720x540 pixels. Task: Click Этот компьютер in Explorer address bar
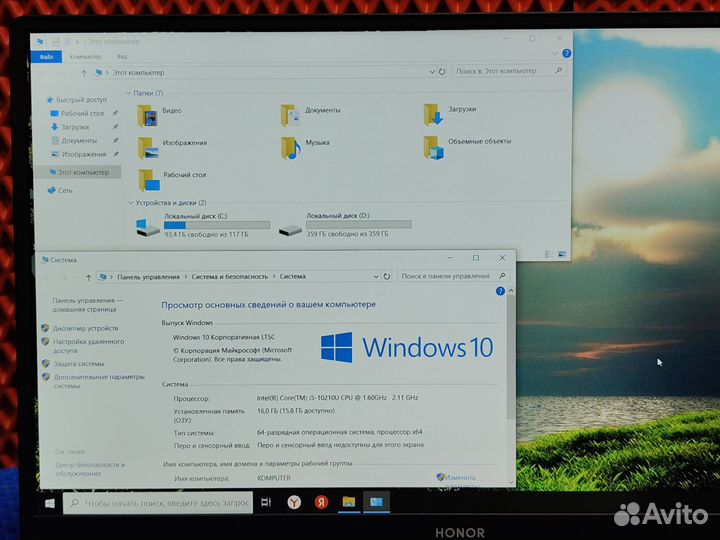click(138, 73)
